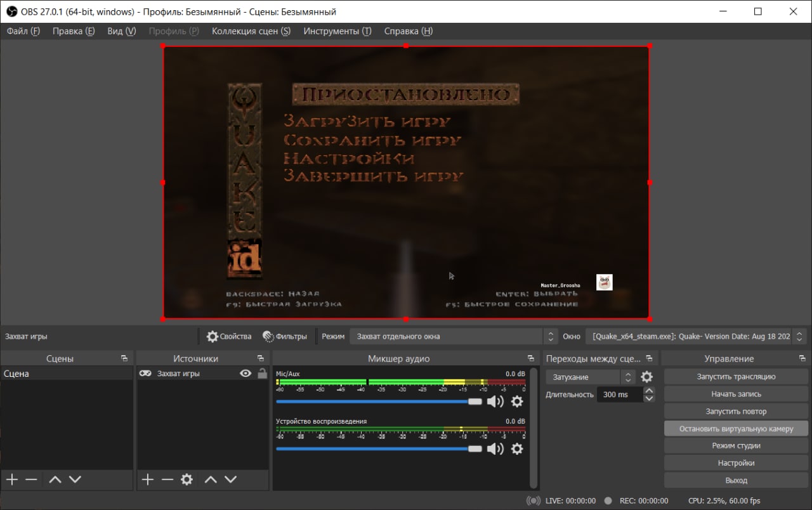Pop out the Сцены dock
The image size is (812, 510).
coord(124,359)
